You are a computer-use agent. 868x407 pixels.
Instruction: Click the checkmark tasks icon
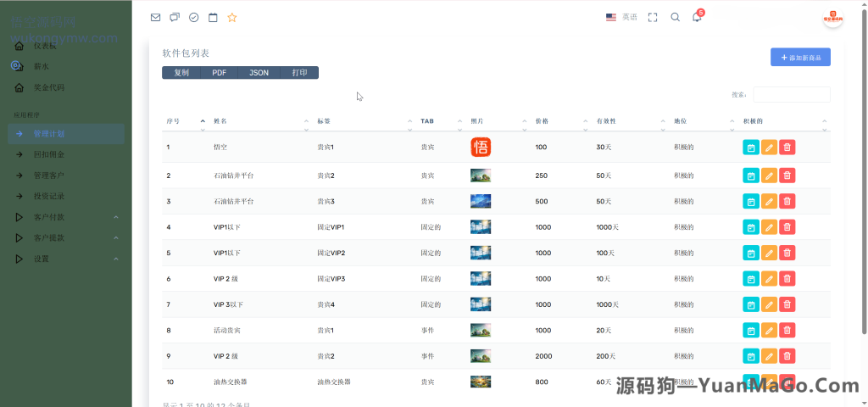[x=194, y=18]
